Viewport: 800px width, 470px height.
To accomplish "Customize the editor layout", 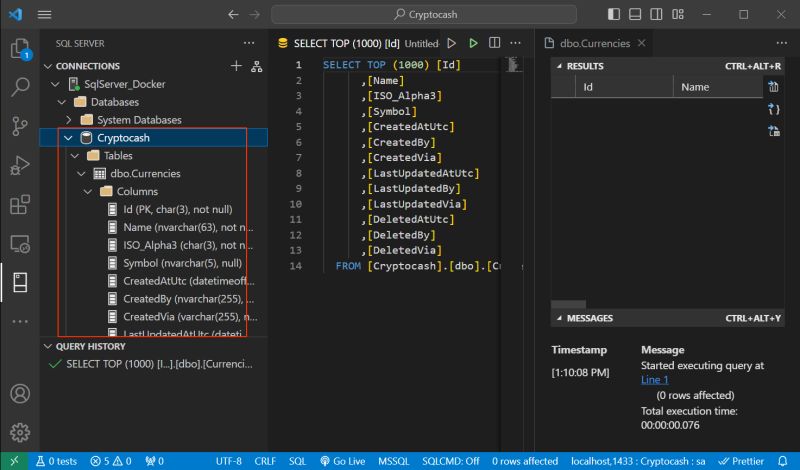I will click(x=678, y=14).
